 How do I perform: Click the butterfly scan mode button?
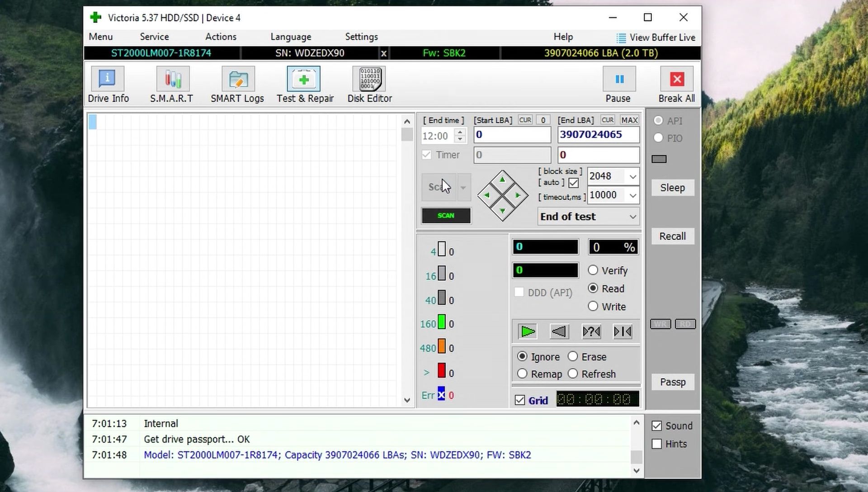tap(623, 331)
